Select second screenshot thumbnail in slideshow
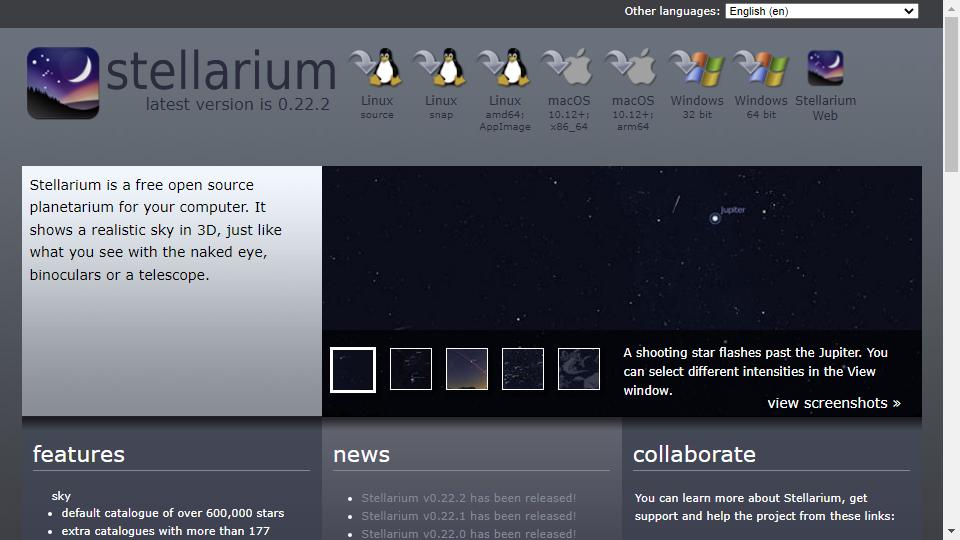960x540 pixels. point(411,369)
